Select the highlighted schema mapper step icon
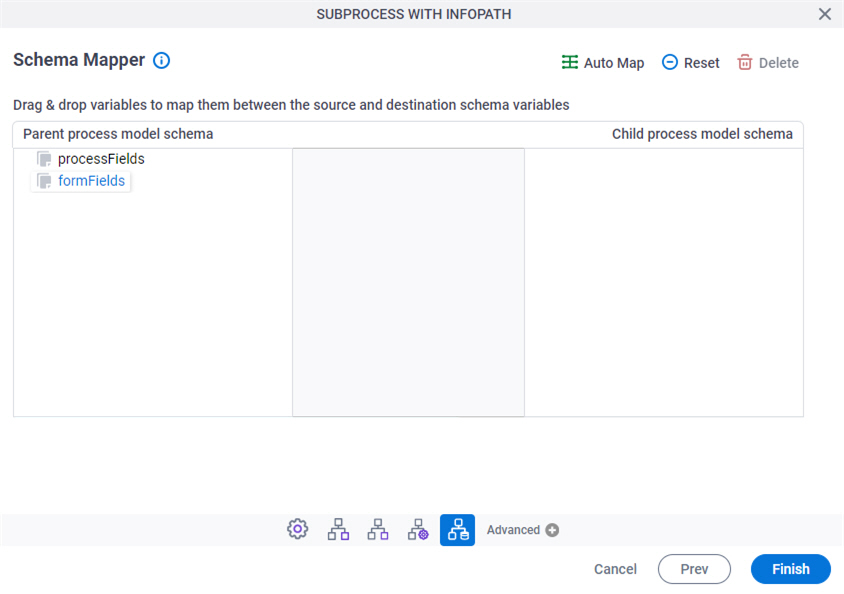This screenshot has height=594, width=844. (458, 530)
